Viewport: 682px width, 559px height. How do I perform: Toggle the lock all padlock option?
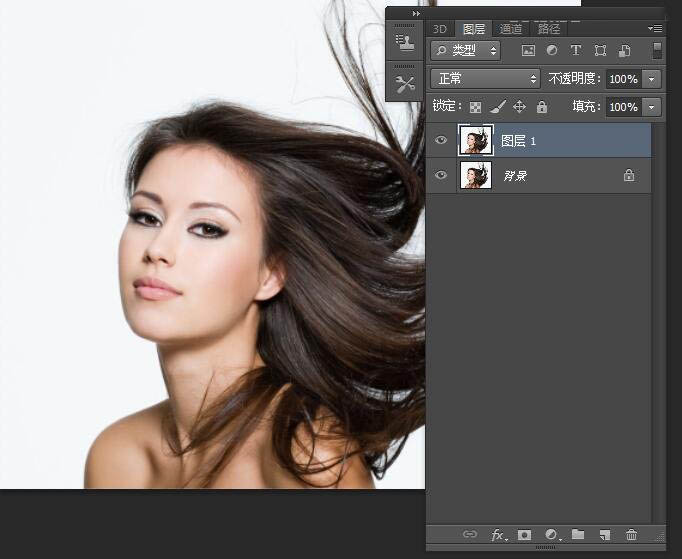point(542,107)
